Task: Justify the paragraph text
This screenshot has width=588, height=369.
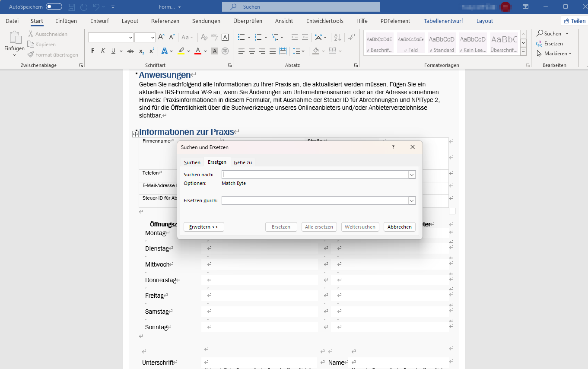Action: click(x=273, y=51)
